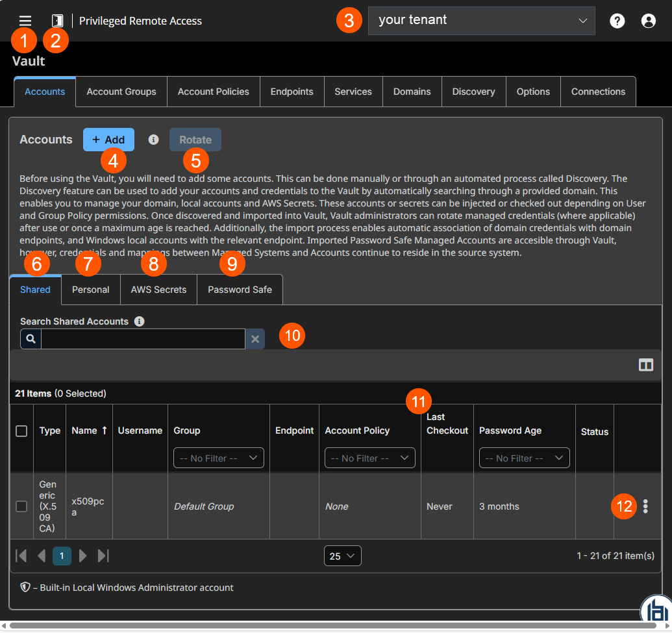Image resolution: width=672 pixels, height=633 pixels.
Task: Clear the search field with X
Action: [x=255, y=339]
